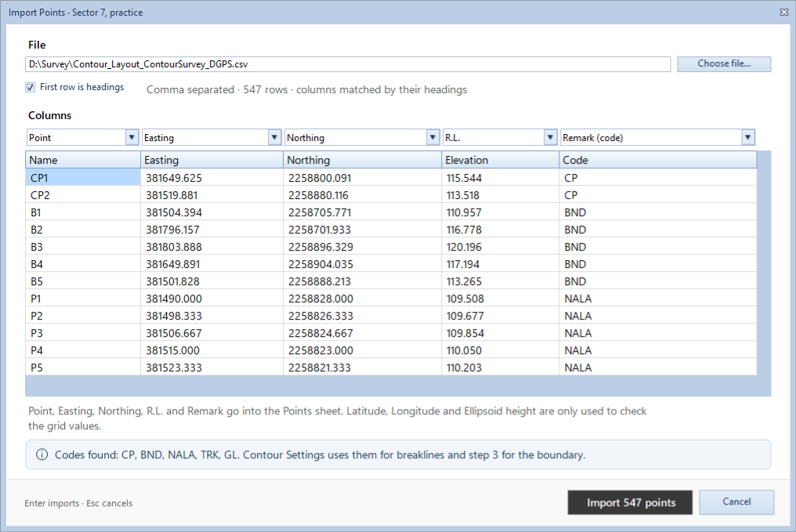
Task: Open the Point column mapping dropdown
Action: tap(132, 137)
